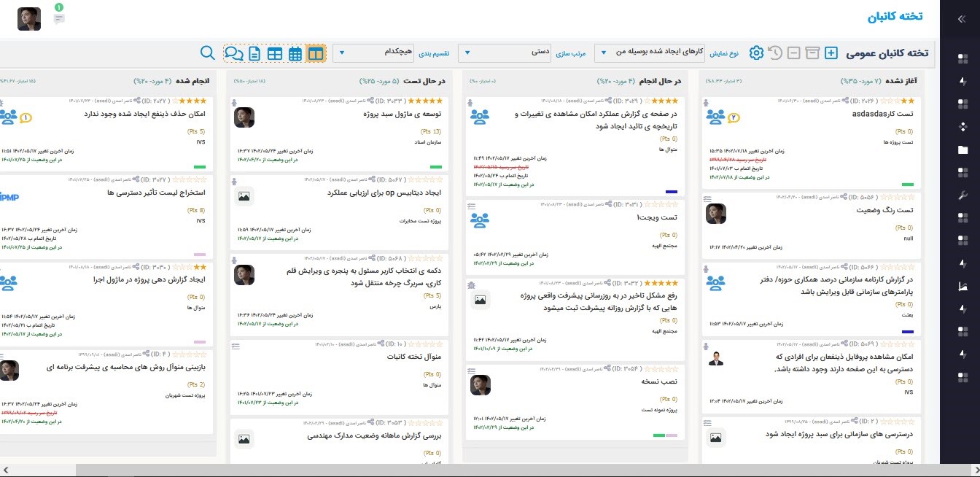Expand the مرتب سازی dropdown set to دستی
The height and width of the screenshot is (477, 980).
pos(505,53)
